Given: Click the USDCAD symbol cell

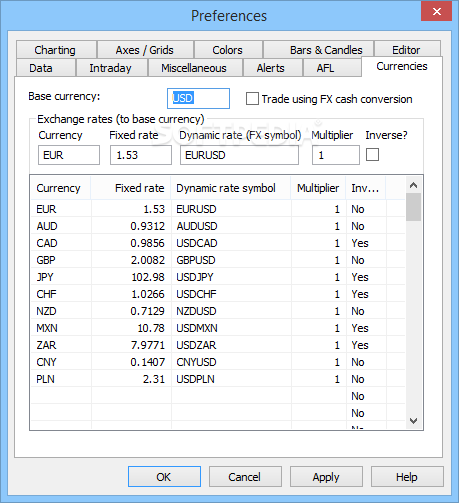Looking at the screenshot, I should click(x=197, y=243).
